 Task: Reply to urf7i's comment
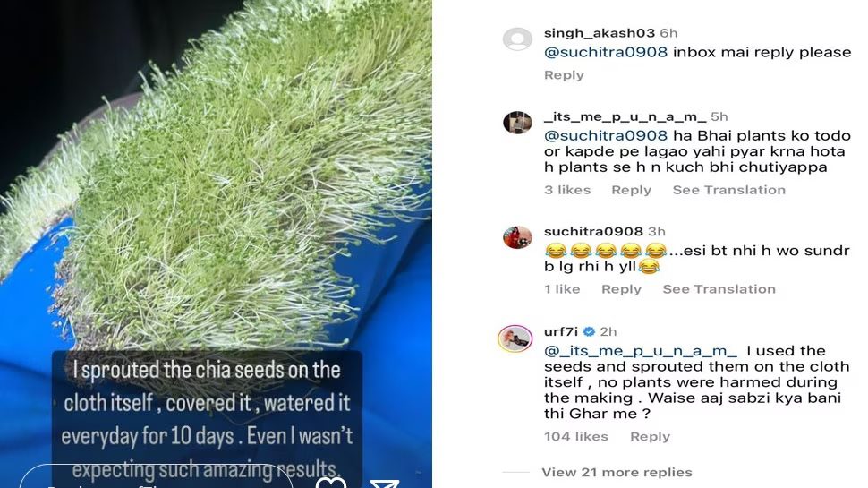coord(650,436)
